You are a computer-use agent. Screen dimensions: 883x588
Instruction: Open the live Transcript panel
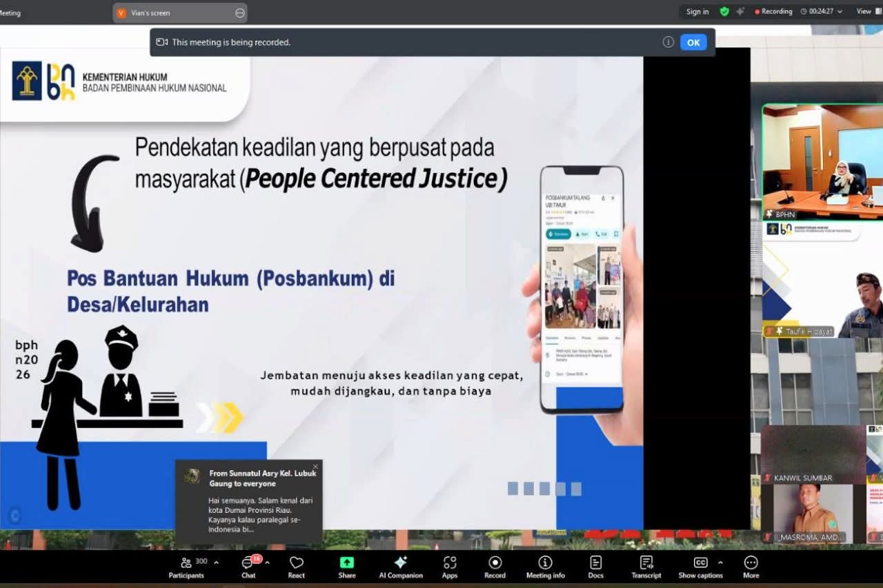click(646, 565)
